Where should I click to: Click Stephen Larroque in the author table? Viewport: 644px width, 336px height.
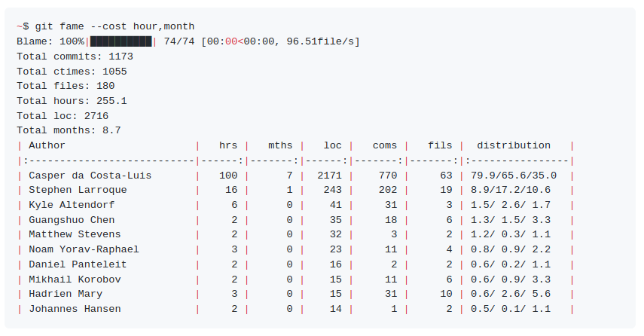click(78, 190)
